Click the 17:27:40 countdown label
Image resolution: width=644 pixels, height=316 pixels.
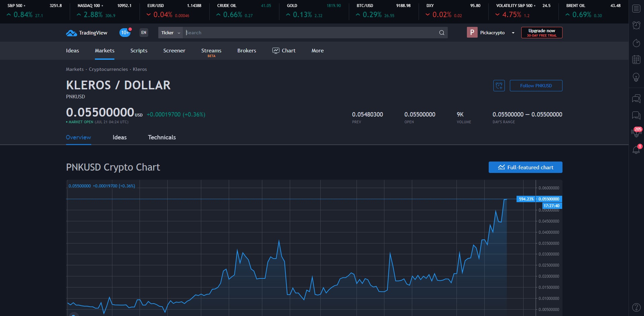[551, 206]
